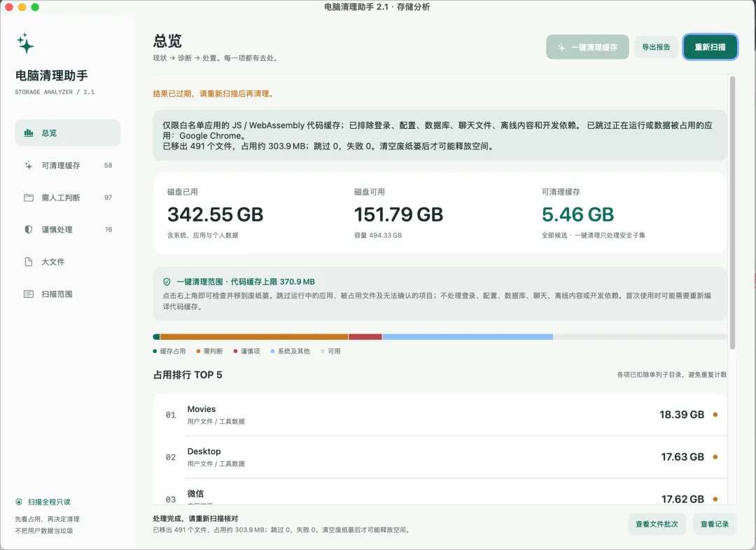The width and height of the screenshot is (756, 550).
Task: Open 可清理缓存 sparkle icon in sidebar
Action: [x=29, y=165]
